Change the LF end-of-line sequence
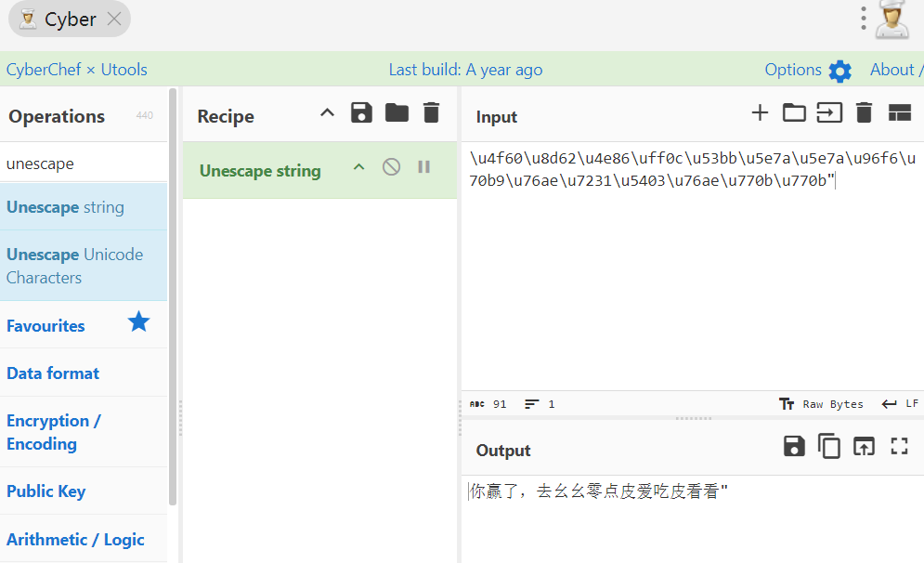Image resolution: width=924 pixels, height=563 pixels. (900, 404)
